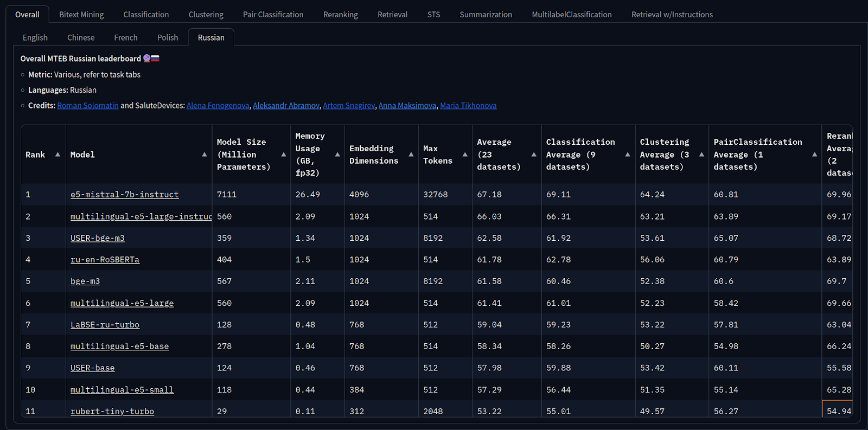The height and width of the screenshot is (430, 868).
Task: Open e5-mistral-7b-instruct model link
Action: tap(124, 195)
